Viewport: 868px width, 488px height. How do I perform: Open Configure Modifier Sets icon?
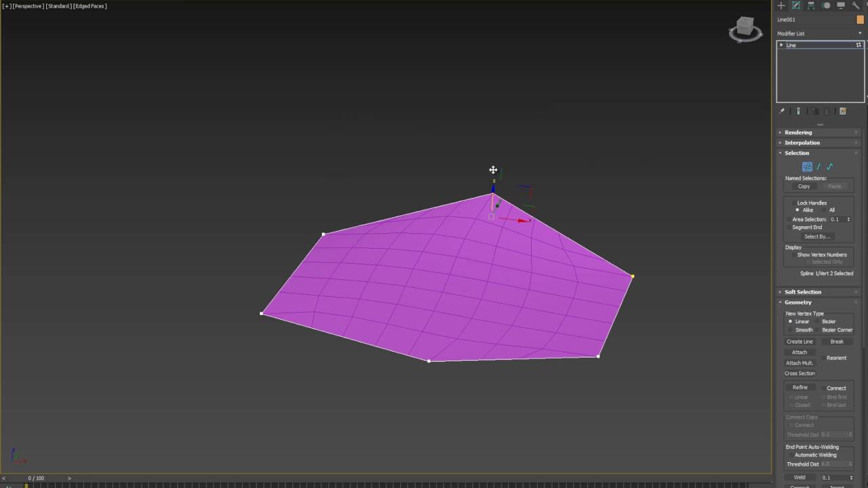pyautogui.click(x=843, y=111)
